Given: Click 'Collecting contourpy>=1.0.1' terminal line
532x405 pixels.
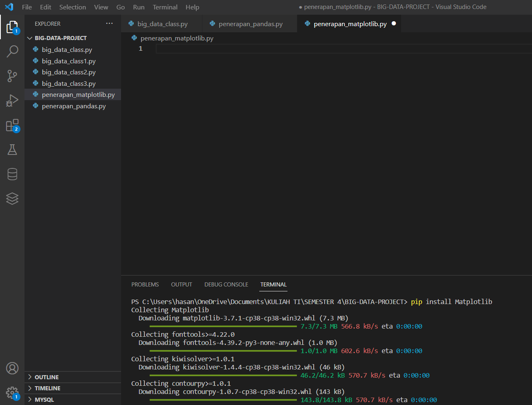Looking at the screenshot, I should (x=181, y=383).
